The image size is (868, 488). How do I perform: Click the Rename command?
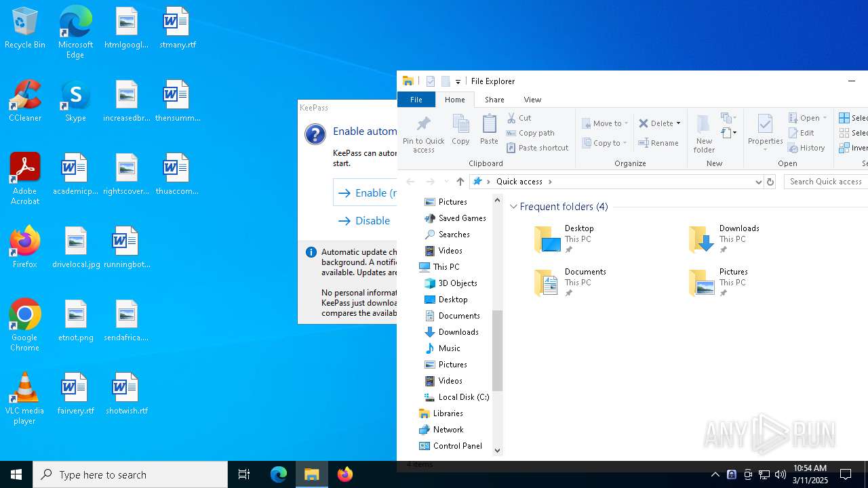tap(658, 143)
